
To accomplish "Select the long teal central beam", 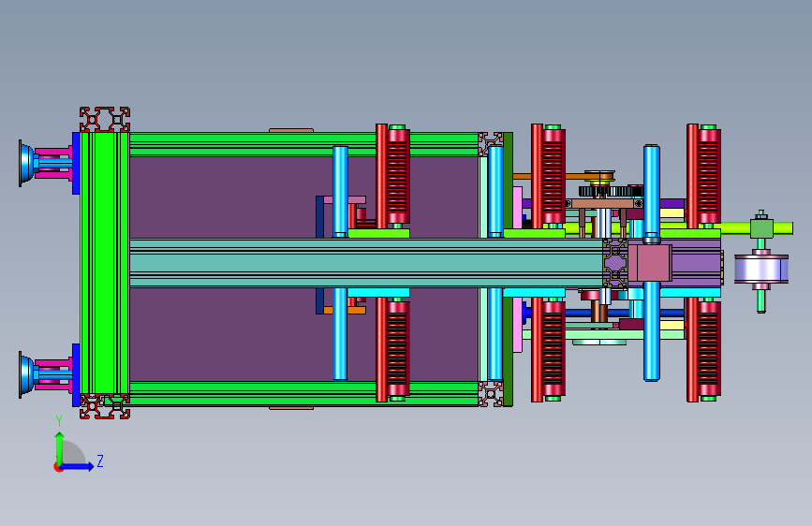I will pyautogui.click(x=366, y=263).
